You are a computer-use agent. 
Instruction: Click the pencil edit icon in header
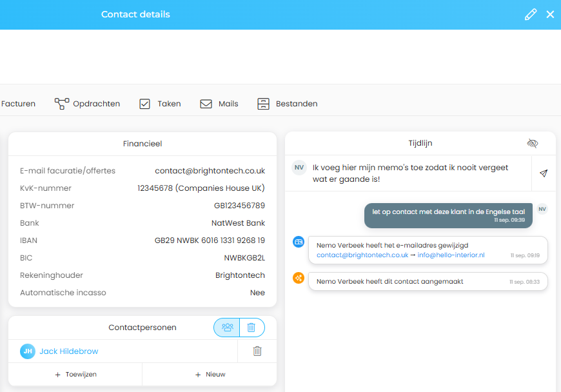pos(531,14)
